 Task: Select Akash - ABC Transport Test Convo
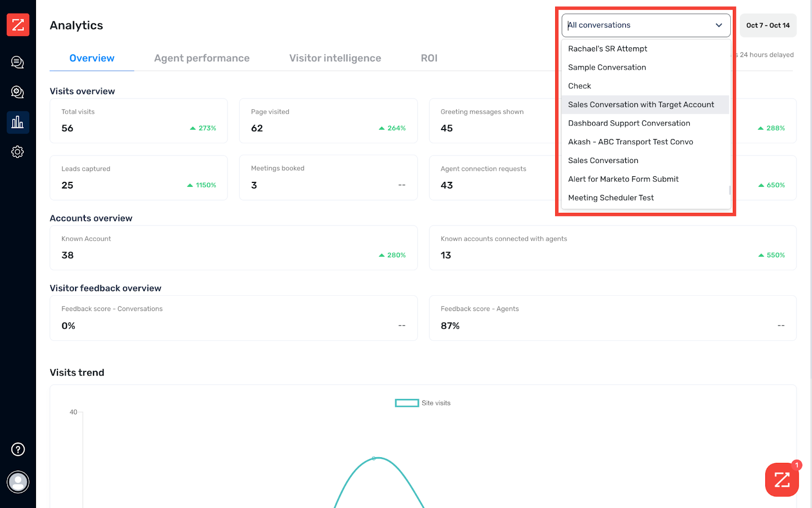click(646, 142)
